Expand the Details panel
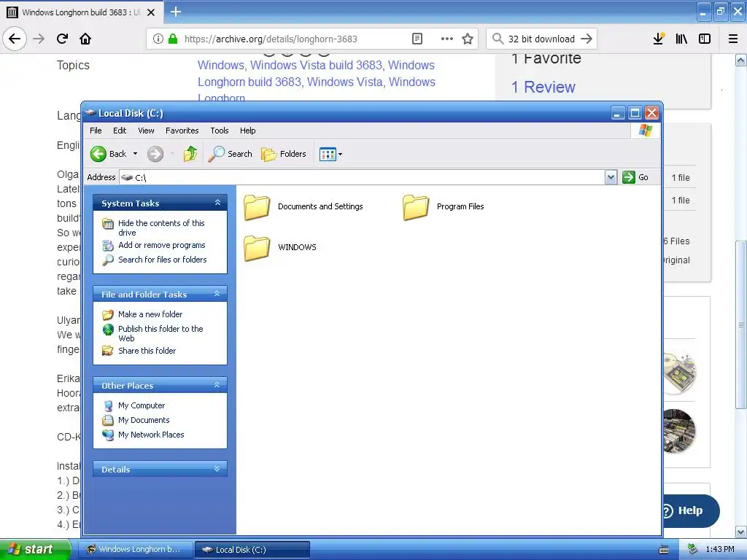Image resolution: width=747 pixels, height=560 pixels. (x=217, y=469)
